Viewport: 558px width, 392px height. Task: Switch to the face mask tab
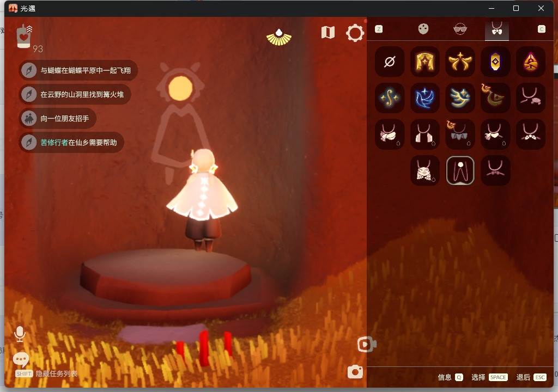click(423, 29)
